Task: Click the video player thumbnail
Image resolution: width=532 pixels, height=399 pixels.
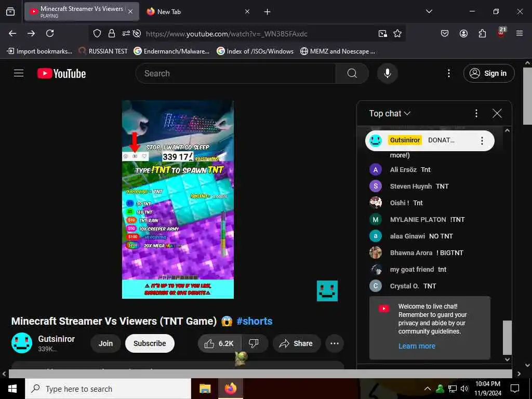Action: (178, 199)
